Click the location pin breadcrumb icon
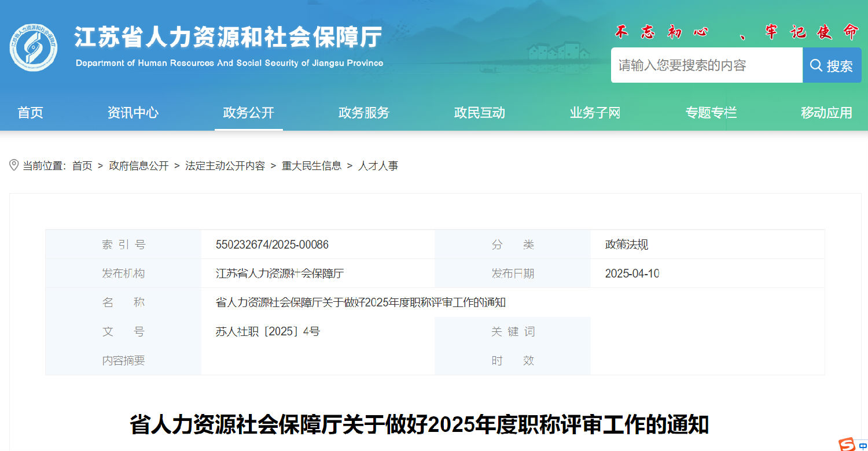This screenshot has height=451, width=868. 14,166
